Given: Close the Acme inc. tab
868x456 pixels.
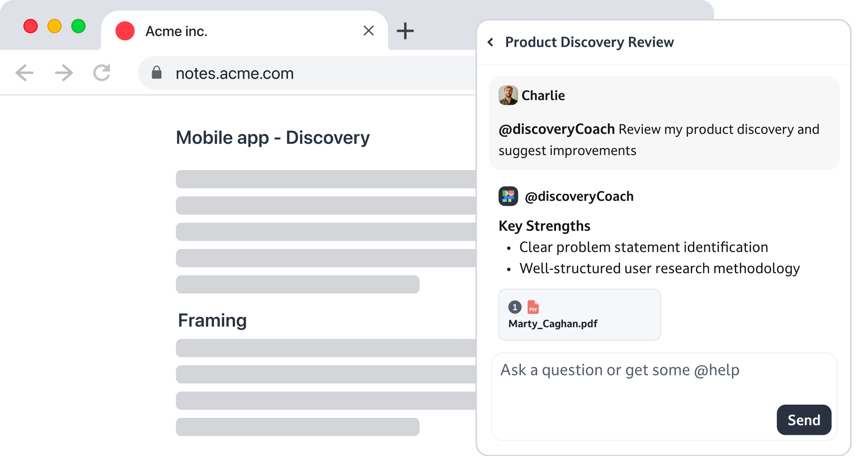Looking at the screenshot, I should coord(368,31).
